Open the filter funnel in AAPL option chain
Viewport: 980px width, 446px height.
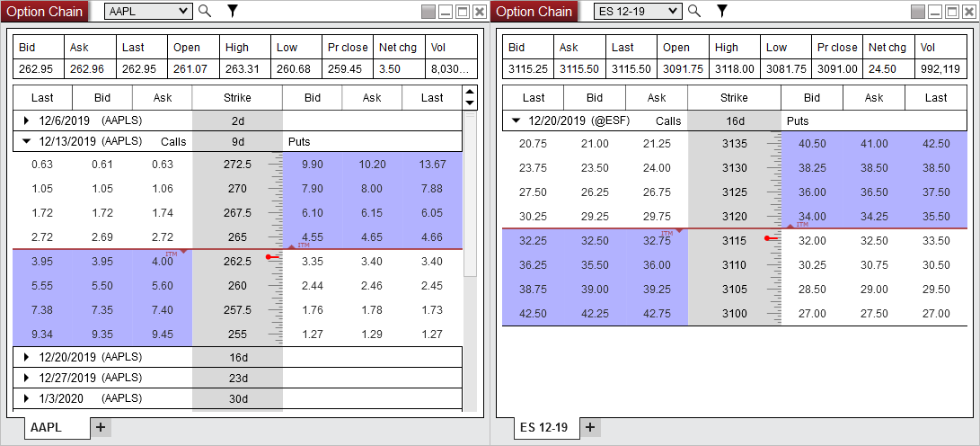point(232,11)
